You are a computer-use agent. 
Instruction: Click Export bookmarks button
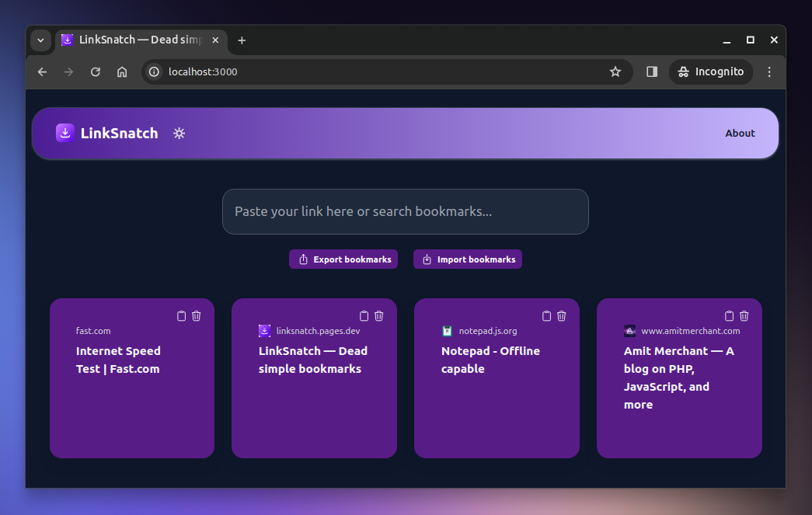click(343, 259)
